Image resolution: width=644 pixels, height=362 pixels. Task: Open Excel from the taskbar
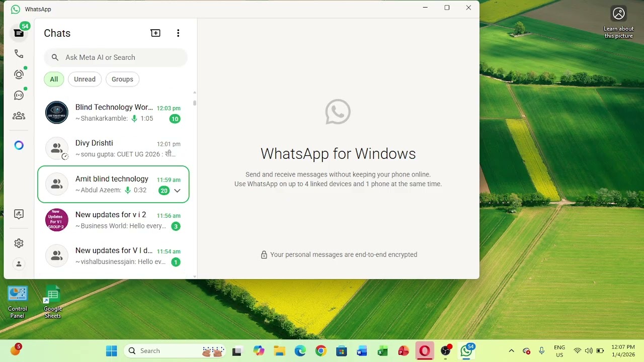(383, 351)
